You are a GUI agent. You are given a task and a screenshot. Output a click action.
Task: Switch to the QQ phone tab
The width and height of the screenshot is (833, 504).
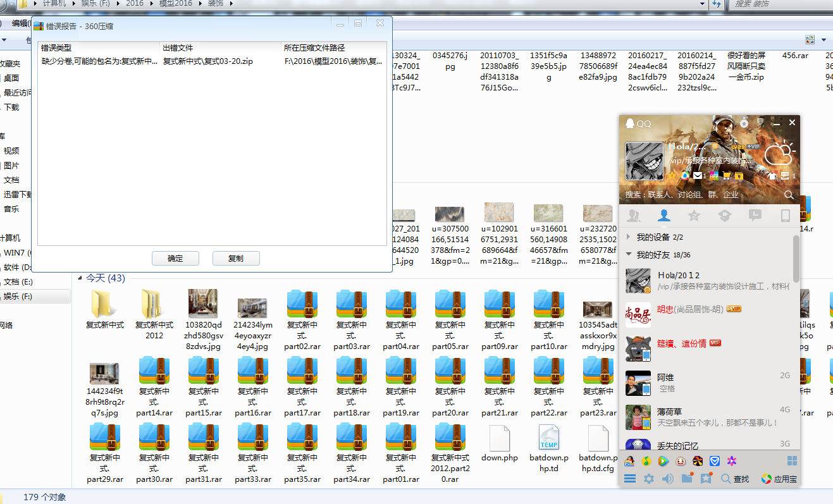pyautogui.click(x=786, y=216)
